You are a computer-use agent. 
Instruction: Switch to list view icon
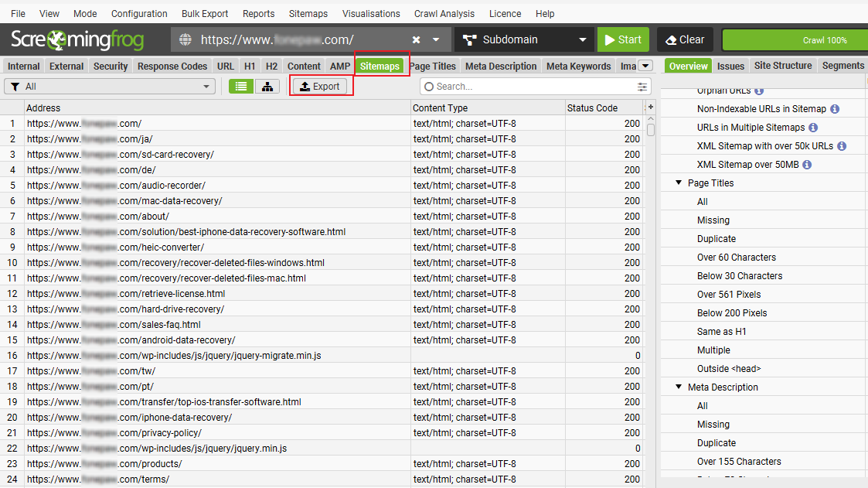pyautogui.click(x=241, y=87)
